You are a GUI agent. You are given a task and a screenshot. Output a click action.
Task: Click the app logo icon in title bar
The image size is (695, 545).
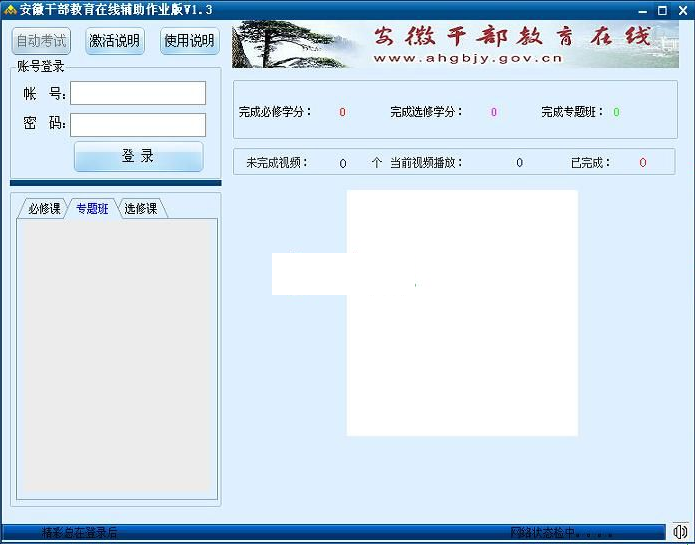click(10, 9)
